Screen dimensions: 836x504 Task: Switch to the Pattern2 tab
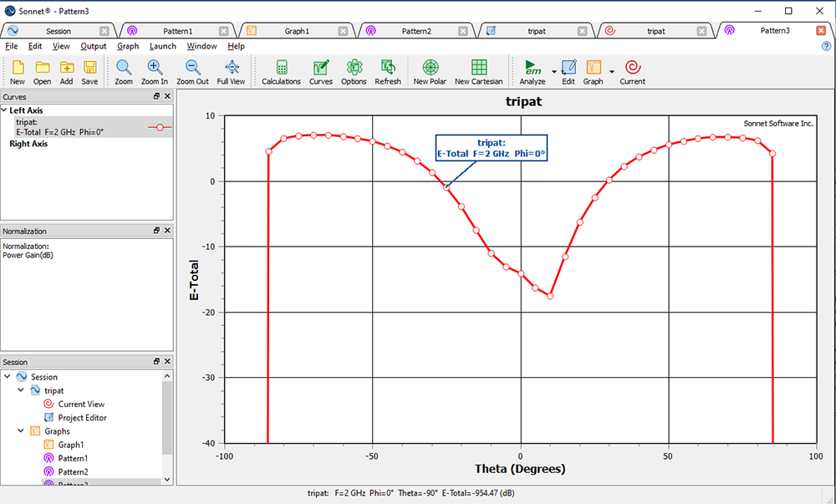tap(415, 31)
